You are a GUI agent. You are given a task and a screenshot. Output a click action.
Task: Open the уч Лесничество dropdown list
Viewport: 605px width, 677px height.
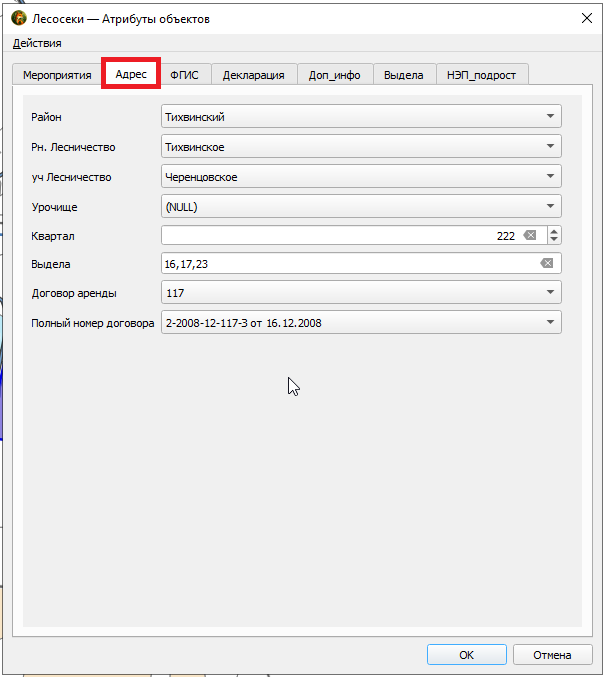(x=361, y=176)
